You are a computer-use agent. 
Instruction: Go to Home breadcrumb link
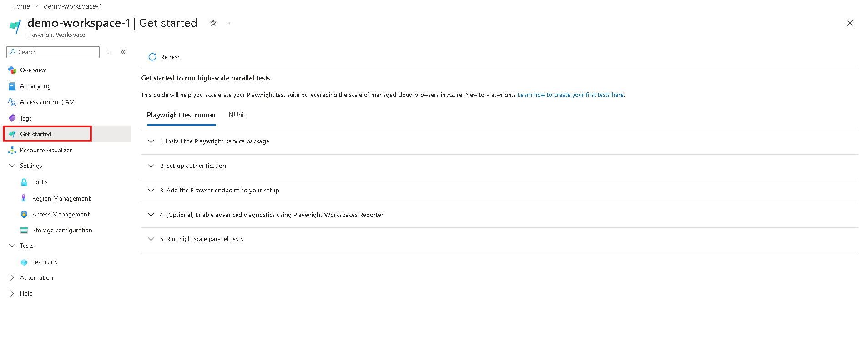[x=20, y=6]
